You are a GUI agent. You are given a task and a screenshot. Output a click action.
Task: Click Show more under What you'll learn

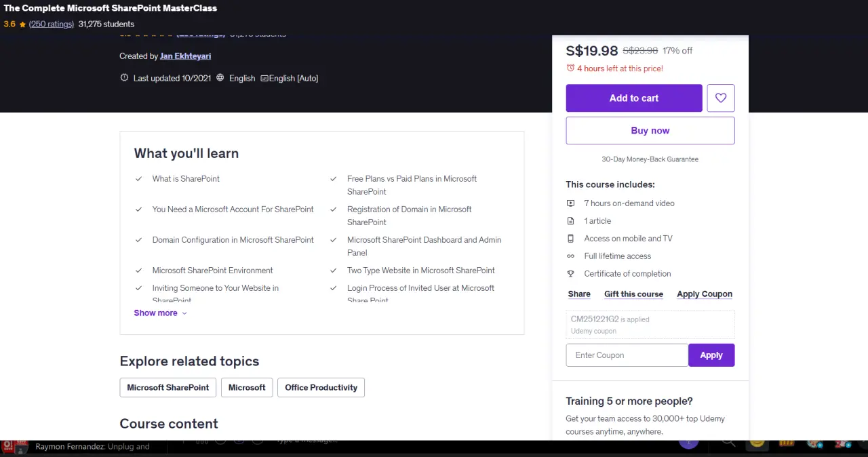tap(155, 313)
